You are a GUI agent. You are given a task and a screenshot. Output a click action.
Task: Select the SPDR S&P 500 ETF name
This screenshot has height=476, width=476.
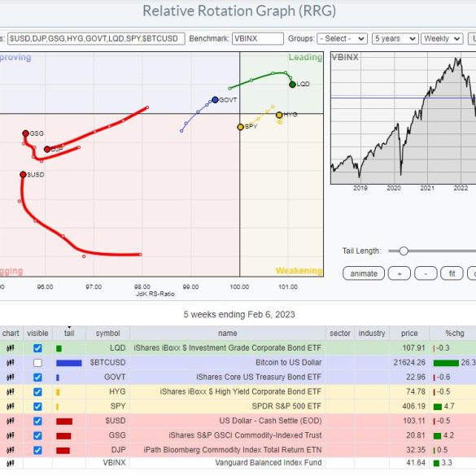(286, 406)
